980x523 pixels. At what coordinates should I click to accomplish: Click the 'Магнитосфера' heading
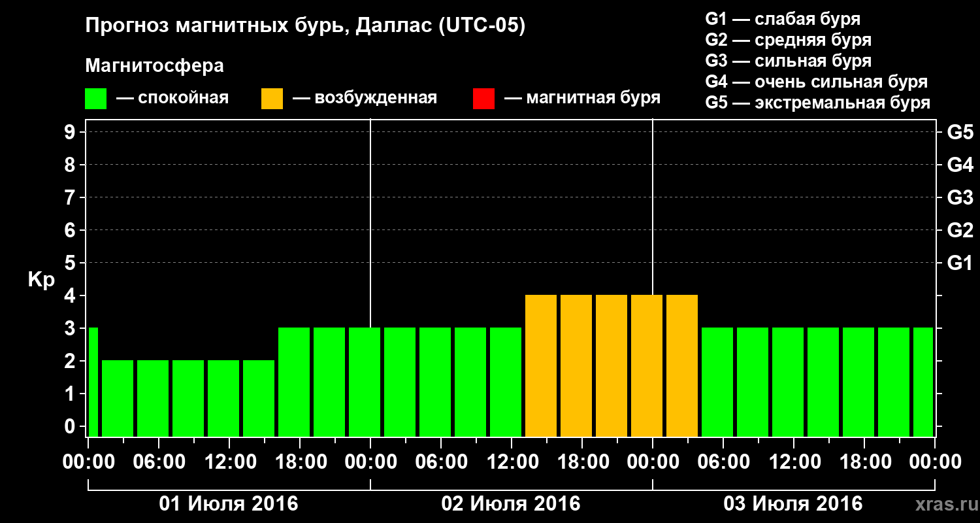tap(155, 67)
